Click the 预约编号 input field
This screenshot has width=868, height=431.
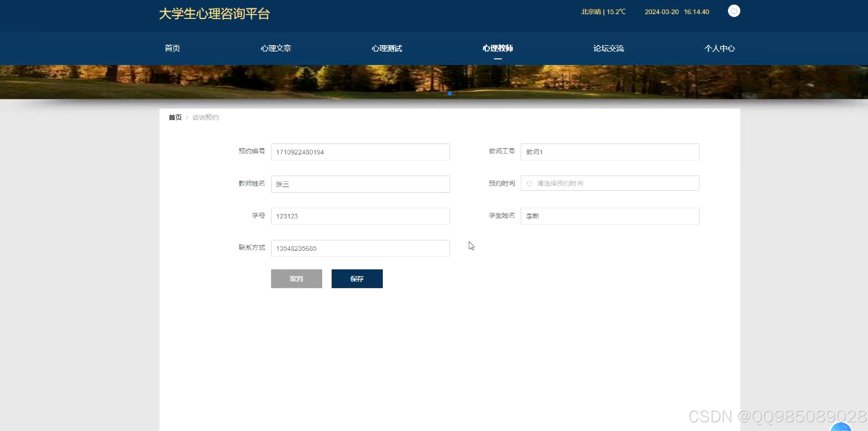tap(360, 152)
